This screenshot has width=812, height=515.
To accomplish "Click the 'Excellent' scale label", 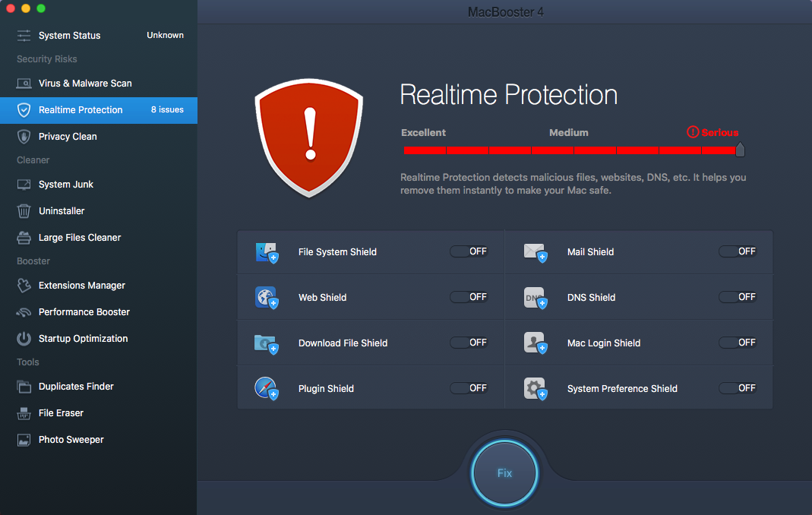I will 423,133.
